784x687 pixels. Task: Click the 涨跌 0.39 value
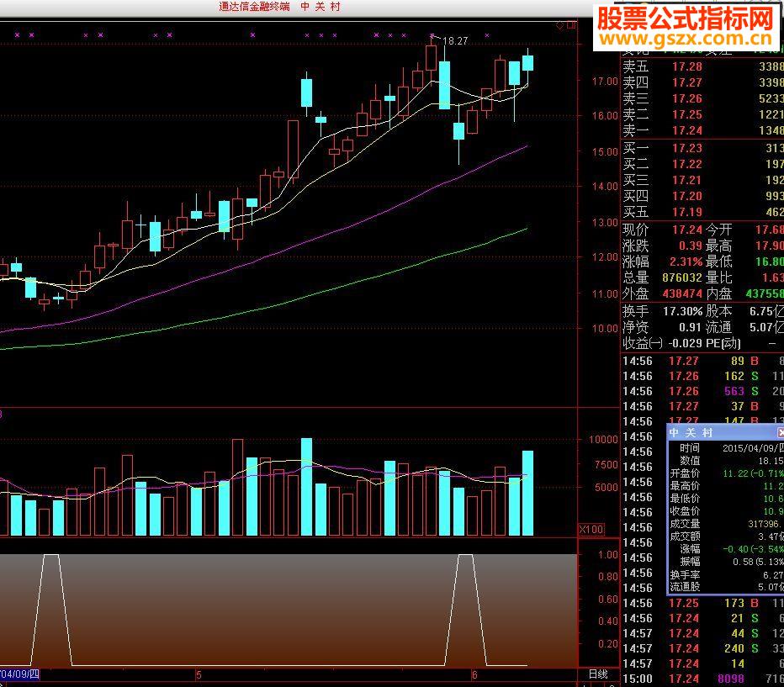point(691,246)
